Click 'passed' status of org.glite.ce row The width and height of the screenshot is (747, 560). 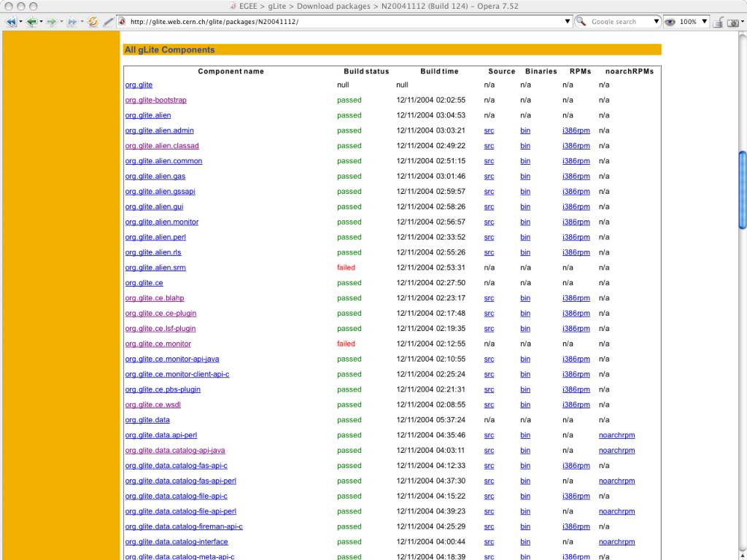tap(349, 283)
